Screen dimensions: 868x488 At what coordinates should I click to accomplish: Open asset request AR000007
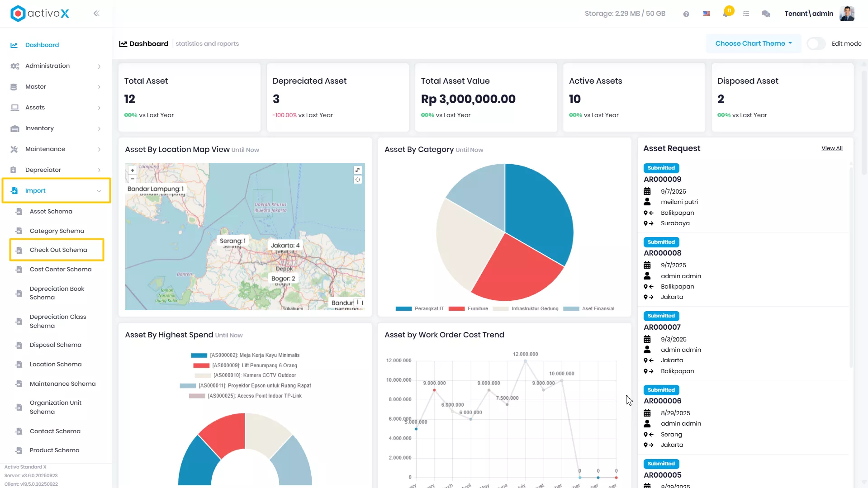pos(662,327)
